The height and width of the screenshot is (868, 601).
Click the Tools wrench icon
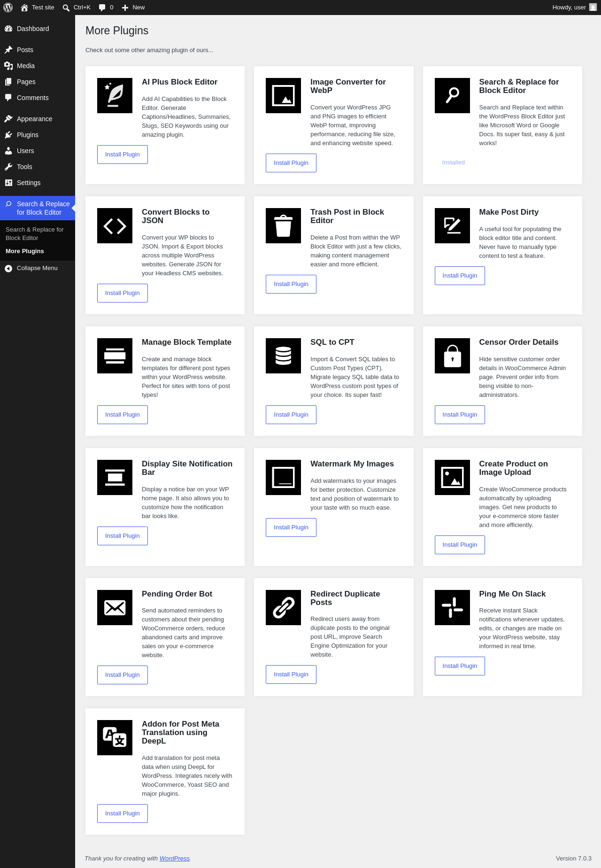pos(8,167)
